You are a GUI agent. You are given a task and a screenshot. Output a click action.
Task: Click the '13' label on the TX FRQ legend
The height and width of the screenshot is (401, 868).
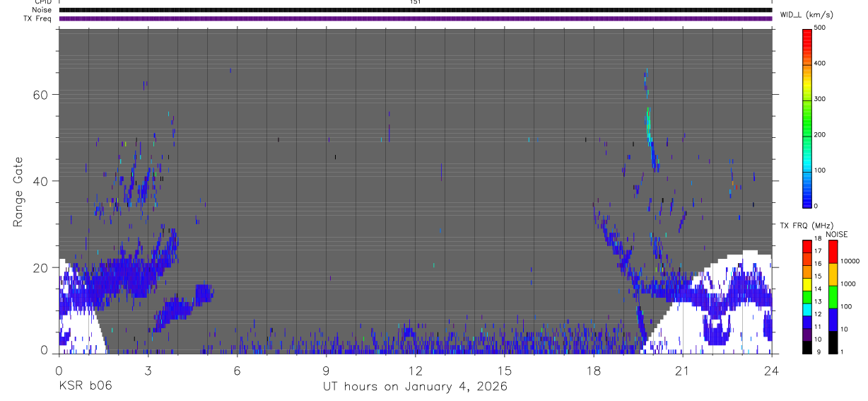click(x=817, y=301)
